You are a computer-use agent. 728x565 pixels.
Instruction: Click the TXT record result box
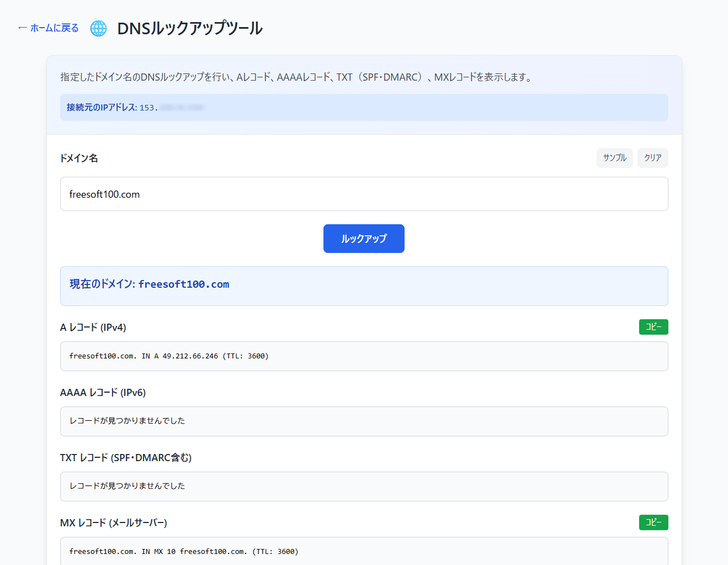pyautogui.click(x=364, y=487)
